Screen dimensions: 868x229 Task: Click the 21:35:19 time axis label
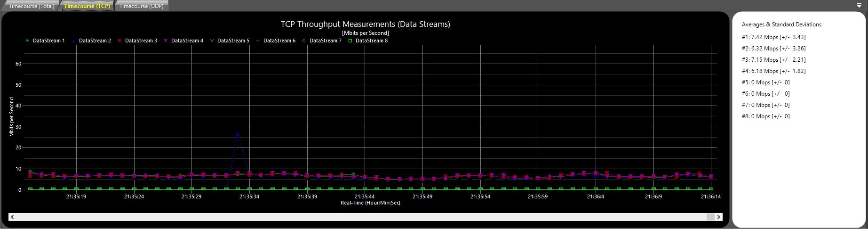pos(76,196)
